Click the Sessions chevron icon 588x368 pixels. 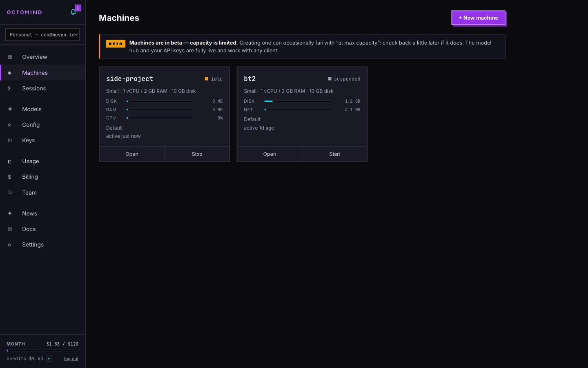[9, 88]
